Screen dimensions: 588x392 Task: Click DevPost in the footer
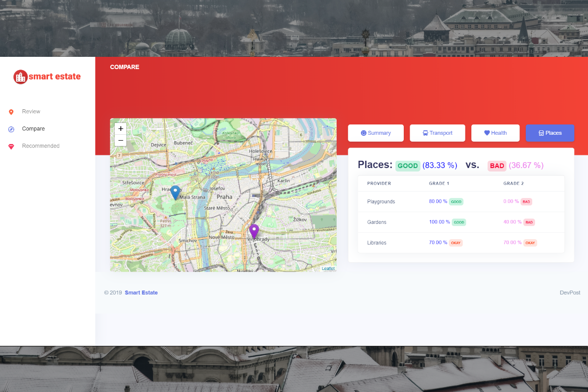coord(570,293)
